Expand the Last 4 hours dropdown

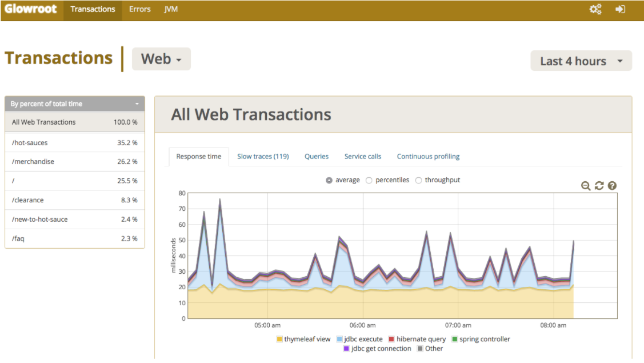point(581,61)
